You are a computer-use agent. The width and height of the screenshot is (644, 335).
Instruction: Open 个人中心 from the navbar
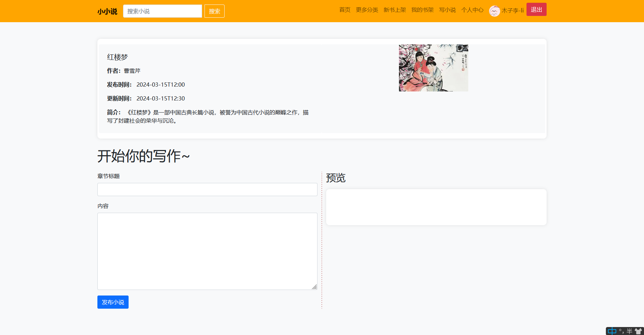tap(472, 10)
